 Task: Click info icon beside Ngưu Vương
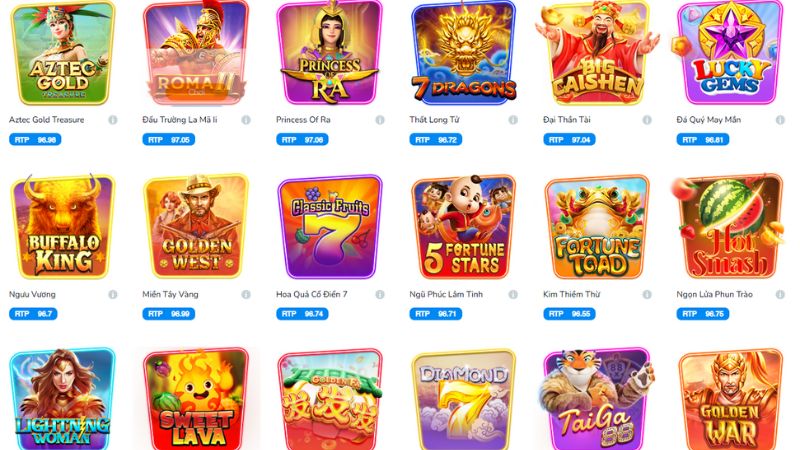coord(113,294)
